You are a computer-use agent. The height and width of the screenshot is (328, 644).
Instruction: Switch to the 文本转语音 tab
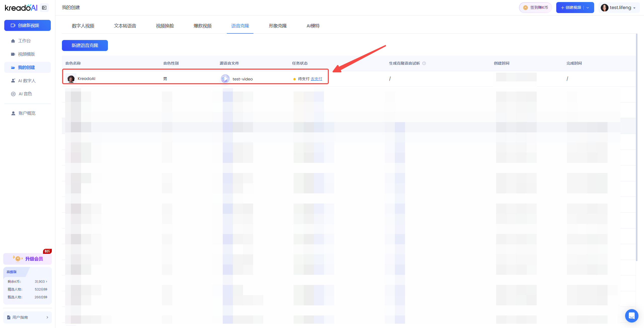coord(125,26)
